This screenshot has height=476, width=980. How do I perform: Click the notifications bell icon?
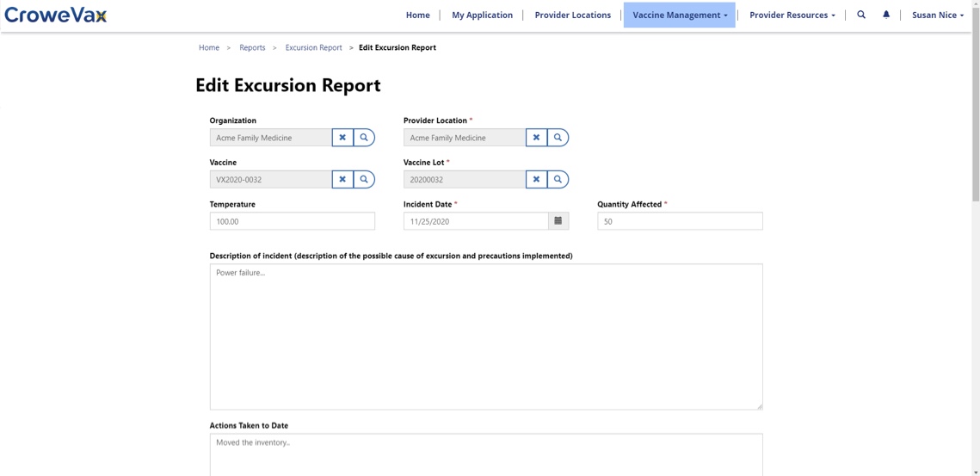pyautogui.click(x=886, y=15)
